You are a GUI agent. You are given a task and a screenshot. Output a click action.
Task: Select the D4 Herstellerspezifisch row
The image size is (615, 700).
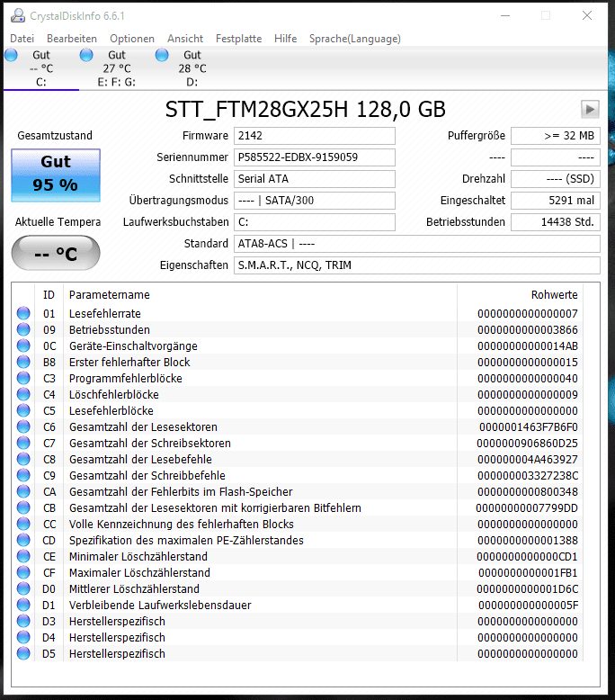coord(298,637)
